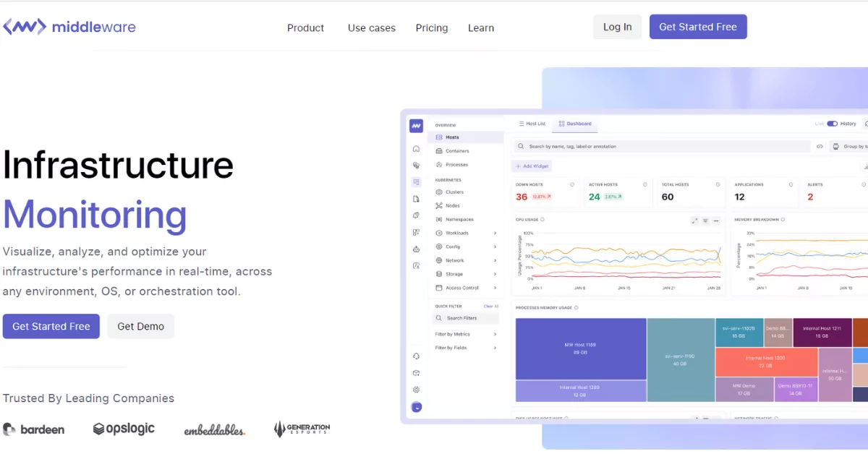Click the Nodes icon under Kubernetes
This screenshot has height=454, width=868.
pyautogui.click(x=439, y=206)
